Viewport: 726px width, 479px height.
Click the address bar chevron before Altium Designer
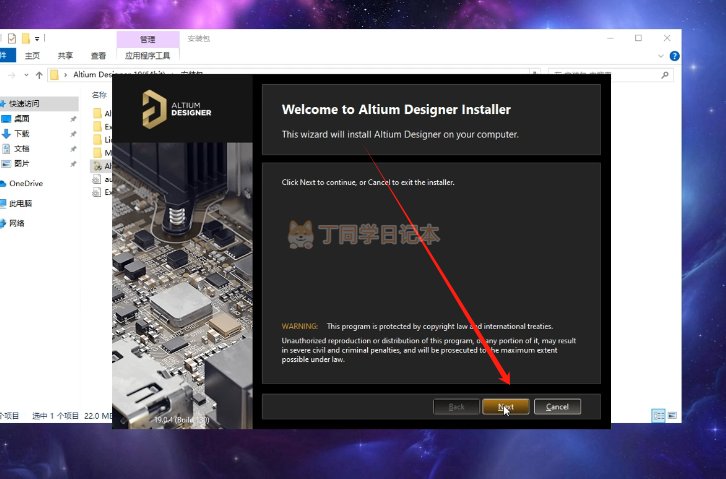[x=65, y=75]
